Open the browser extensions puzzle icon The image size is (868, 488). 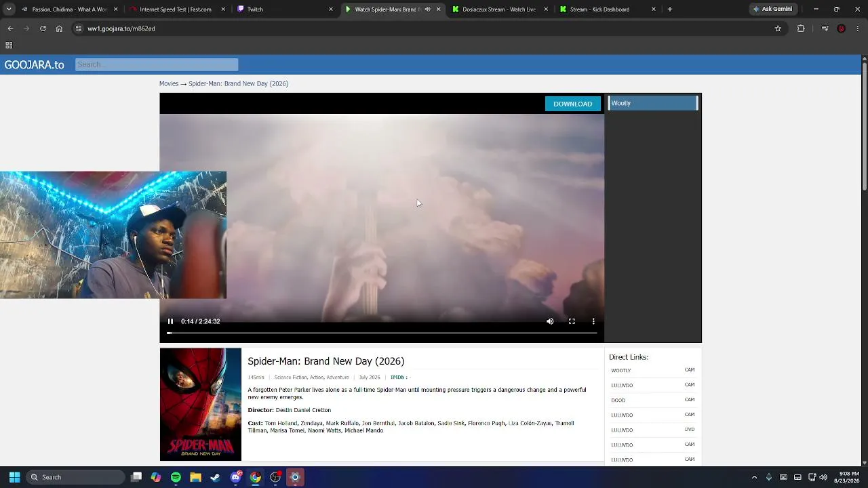coord(801,28)
